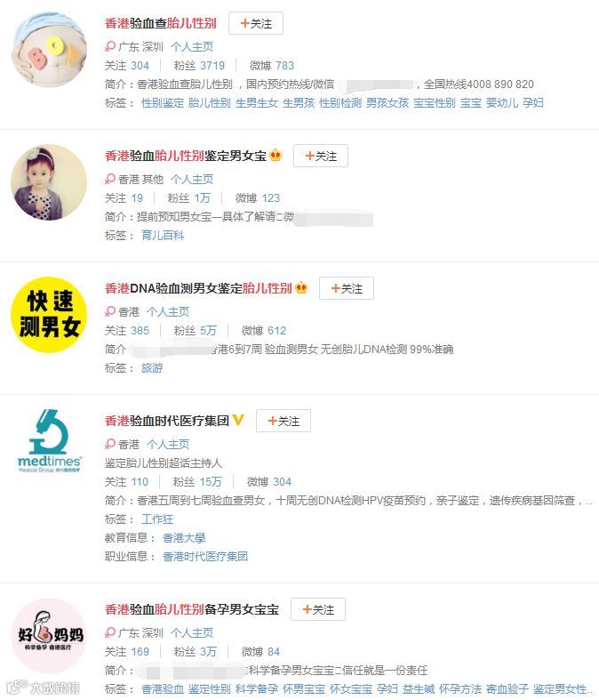Follow 香港验血时代医疗集团 via +关注

(284, 421)
